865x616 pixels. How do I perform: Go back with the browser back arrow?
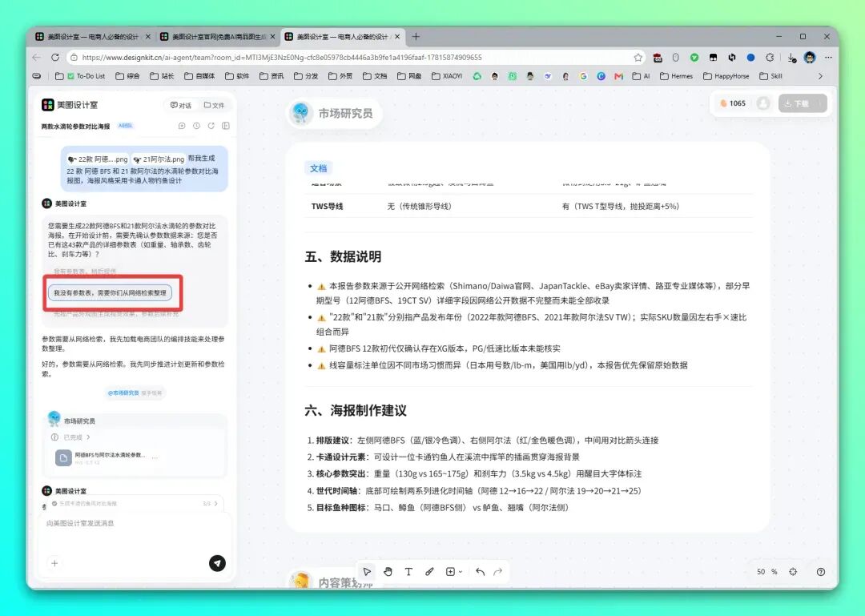pyautogui.click(x=36, y=58)
